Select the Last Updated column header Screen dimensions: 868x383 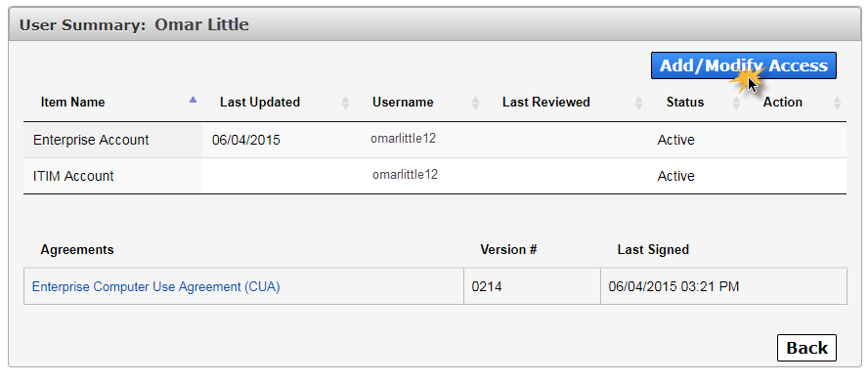[260, 103]
